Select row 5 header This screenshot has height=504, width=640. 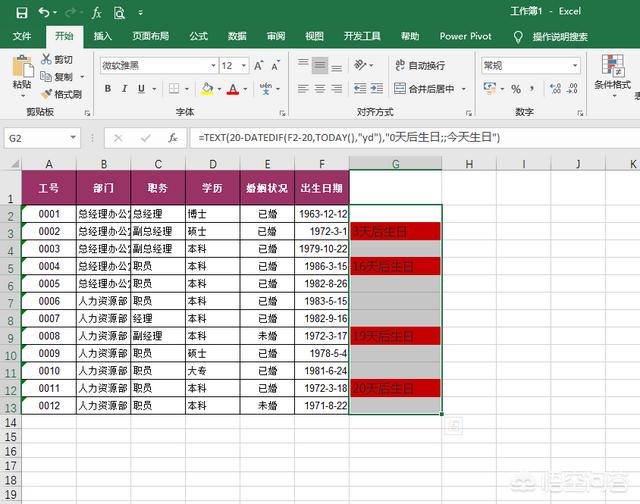point(11,267)
